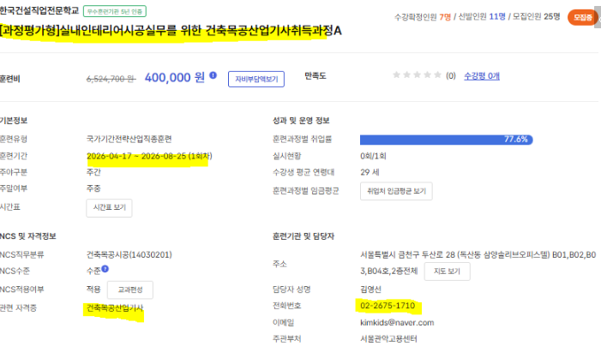The height and width of the screenshot is (364, 601).
Task: Click the help icon next to NCS수준
Action: tap(105, 269)
